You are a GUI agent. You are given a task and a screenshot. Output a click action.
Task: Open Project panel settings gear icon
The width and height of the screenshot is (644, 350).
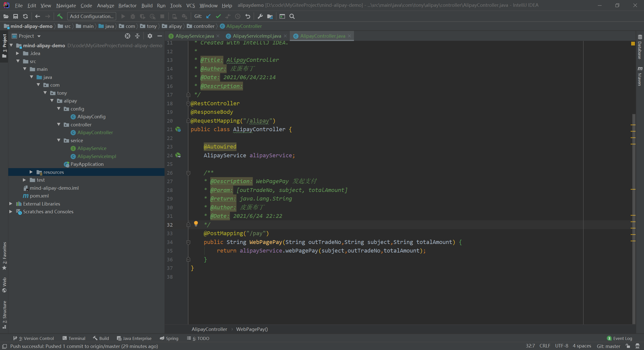coord(150,36)
